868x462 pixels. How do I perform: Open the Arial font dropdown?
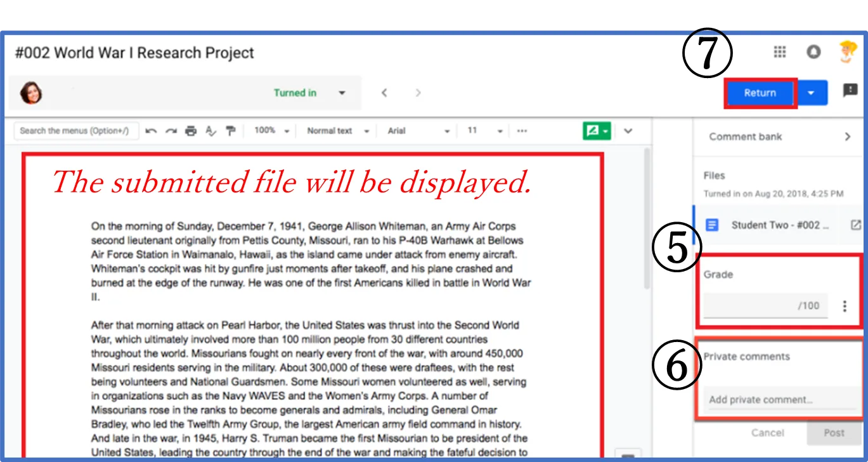(x=418, y=131)
